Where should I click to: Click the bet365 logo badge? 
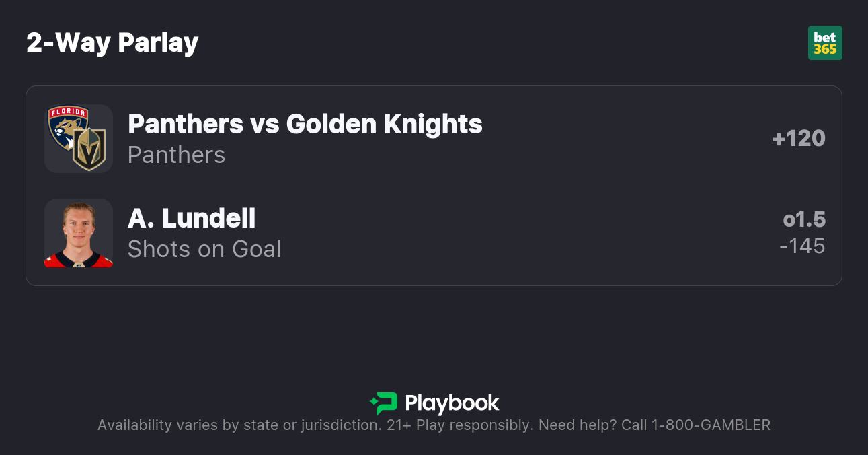pos(825,43)
